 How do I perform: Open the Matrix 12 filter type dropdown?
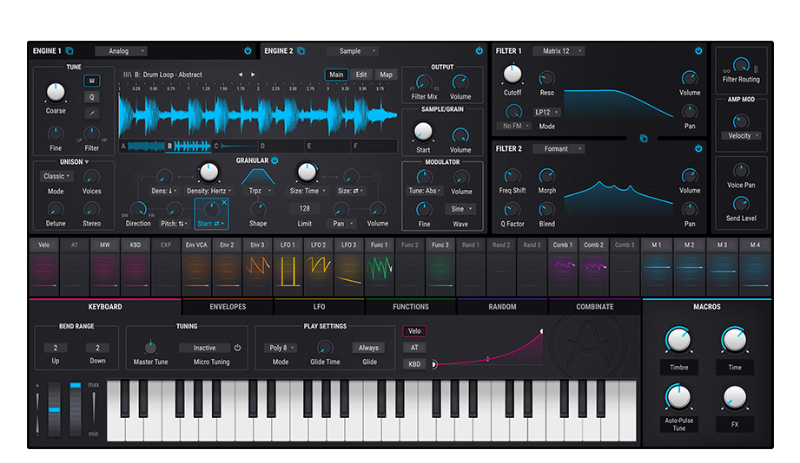click(x=559, y=51)
